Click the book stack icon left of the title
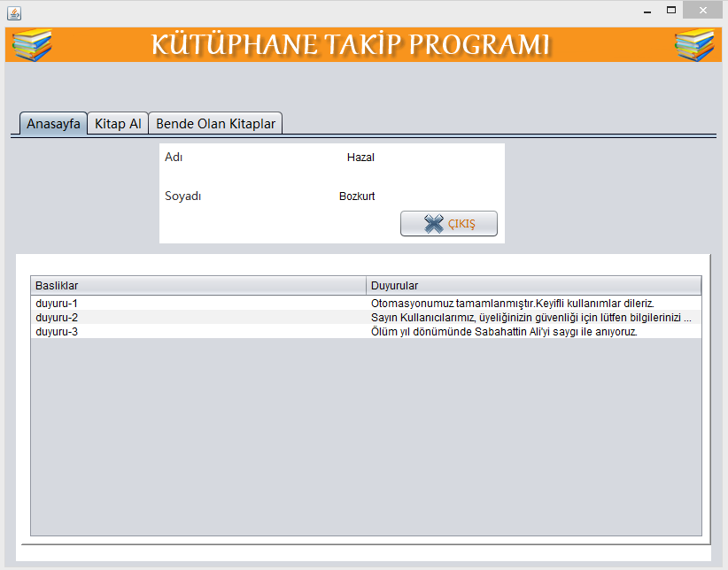This screenshot has height=570, width=728. point(33,45)
